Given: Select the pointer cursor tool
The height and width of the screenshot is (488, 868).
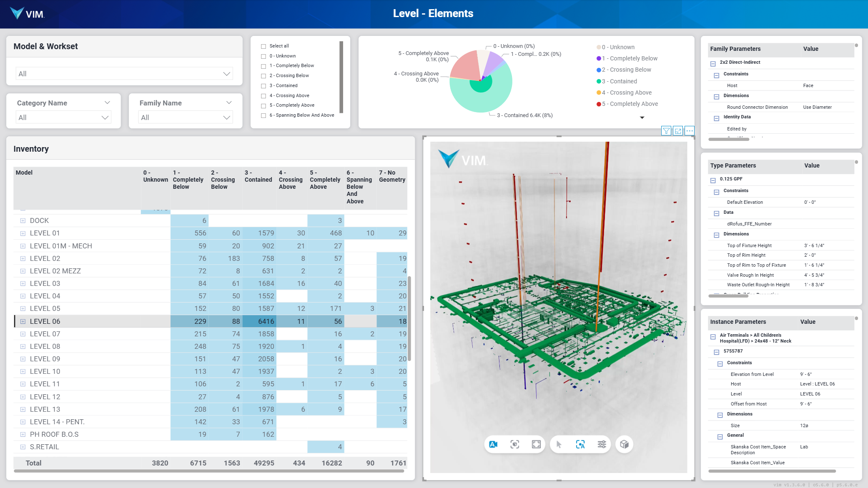Looking at the screenshot, I should click(559, 444).
